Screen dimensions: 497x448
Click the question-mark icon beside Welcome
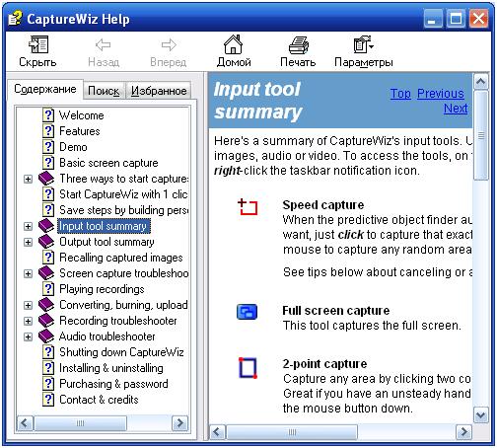(48, 115)
